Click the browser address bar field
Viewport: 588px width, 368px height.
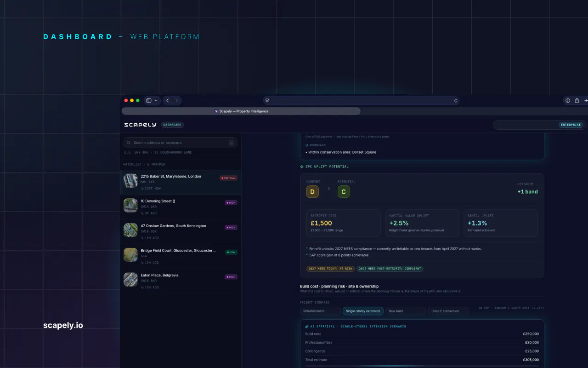point(361,100)
